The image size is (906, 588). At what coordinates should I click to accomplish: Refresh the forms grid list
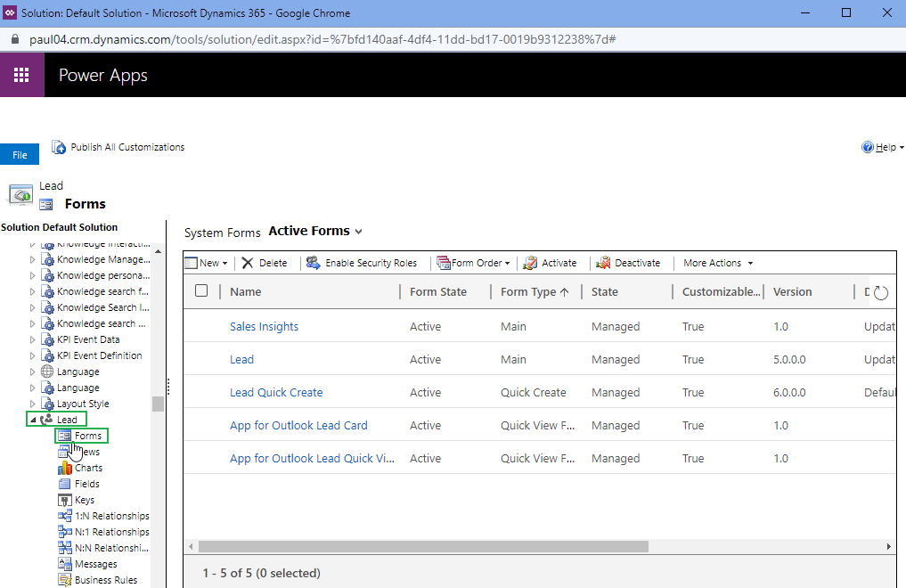click(881, 292)
